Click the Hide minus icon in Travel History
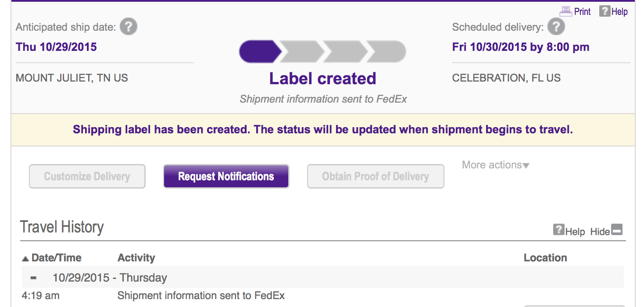The height and width of the screenshot is (307, 644). point(617,229)
